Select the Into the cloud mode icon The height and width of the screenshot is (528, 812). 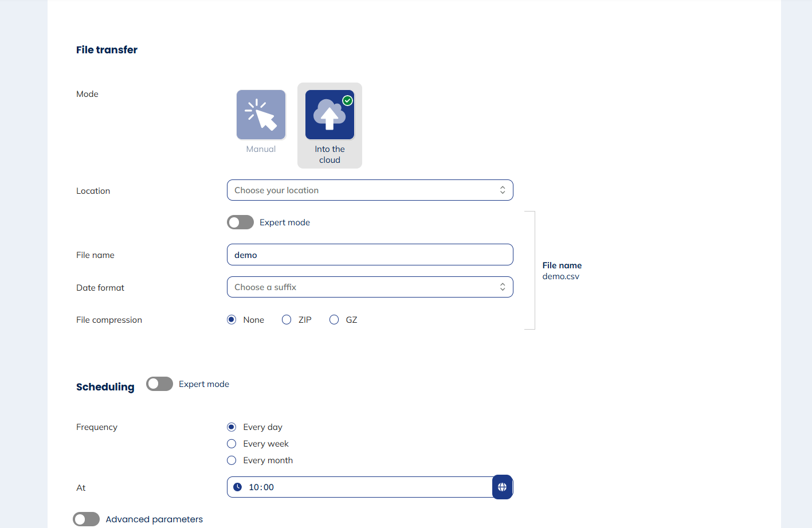pyautogui.click(x=329, y=115)
